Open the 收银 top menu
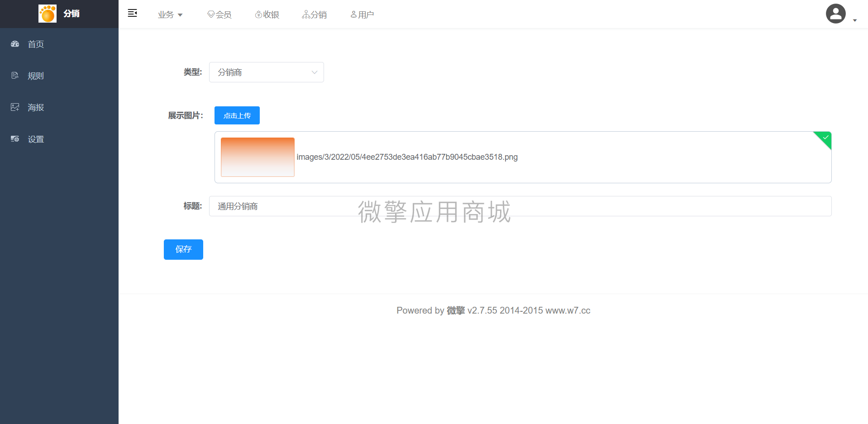Viewport: 868px width, 424px height. (x=267, y=14)
